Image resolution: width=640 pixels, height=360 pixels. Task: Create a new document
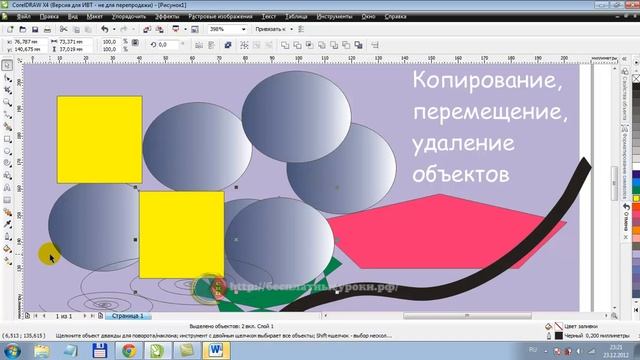(10, 29)
